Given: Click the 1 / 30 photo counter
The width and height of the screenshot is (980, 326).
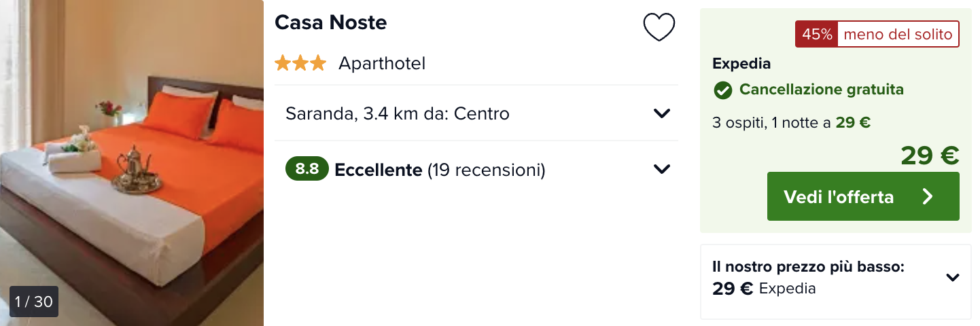Looking at the screenshot, I should [34, 302].
